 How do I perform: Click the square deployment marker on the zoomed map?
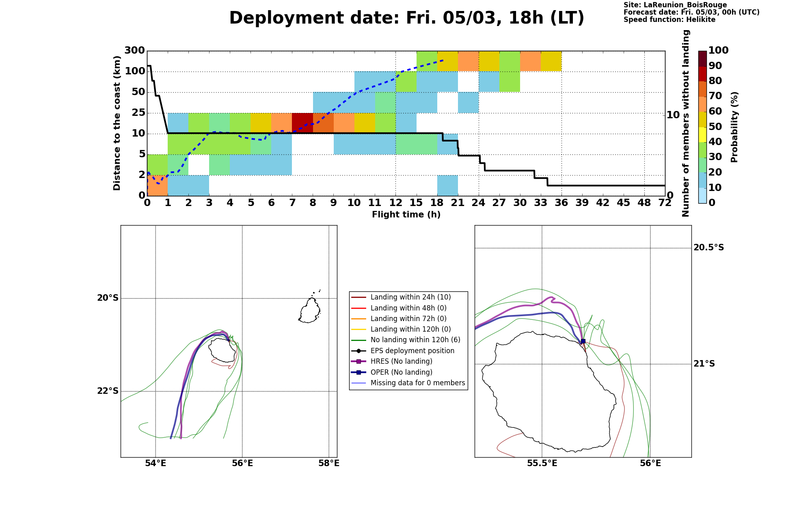(x=583, y=341)
